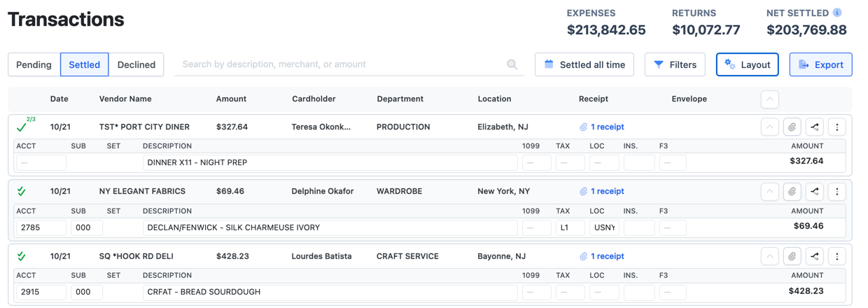Split the SQ *HOOK RD DELI transaction
Image resolution: width=868 pixels, height=308 pixels.
(814, 256)
